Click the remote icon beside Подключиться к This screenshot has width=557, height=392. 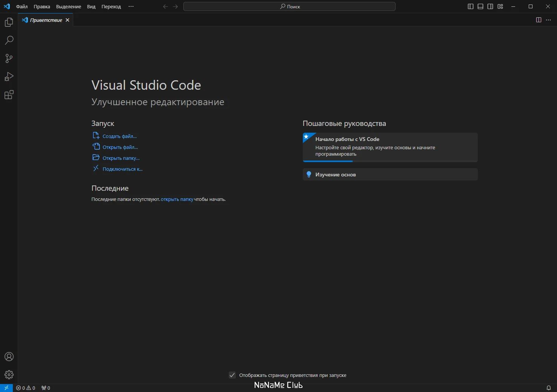point(96,168)
